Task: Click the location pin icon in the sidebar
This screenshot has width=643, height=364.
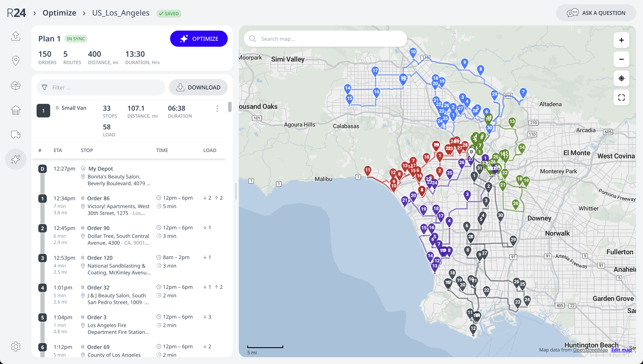Action: (x=16, y=61)
